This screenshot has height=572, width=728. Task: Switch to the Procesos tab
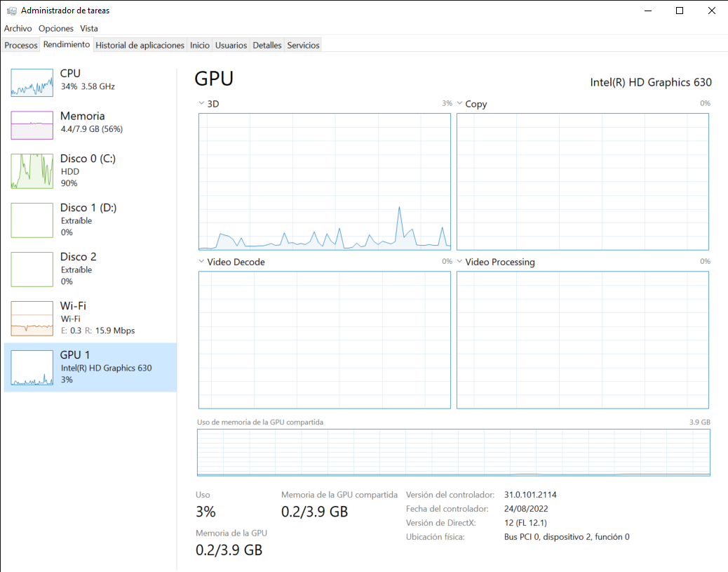click(x=21, y=45)
